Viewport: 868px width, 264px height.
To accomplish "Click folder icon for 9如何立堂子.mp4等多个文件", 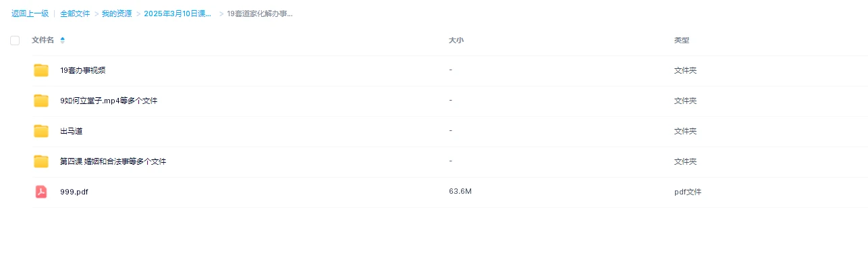I will pyautogui.click(x=41, y=101).
